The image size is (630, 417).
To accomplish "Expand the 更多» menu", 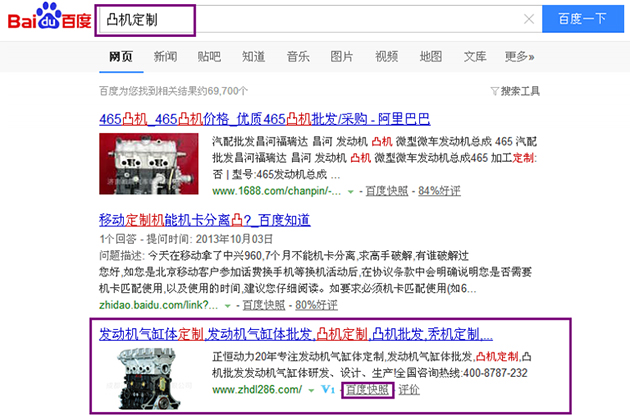I will click(x=520, y=56).
